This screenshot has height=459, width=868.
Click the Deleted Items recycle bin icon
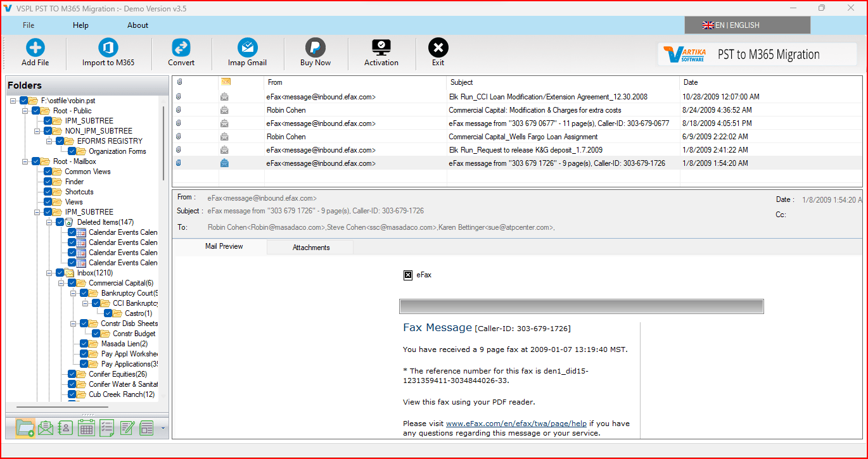click(x=70, y=222)
